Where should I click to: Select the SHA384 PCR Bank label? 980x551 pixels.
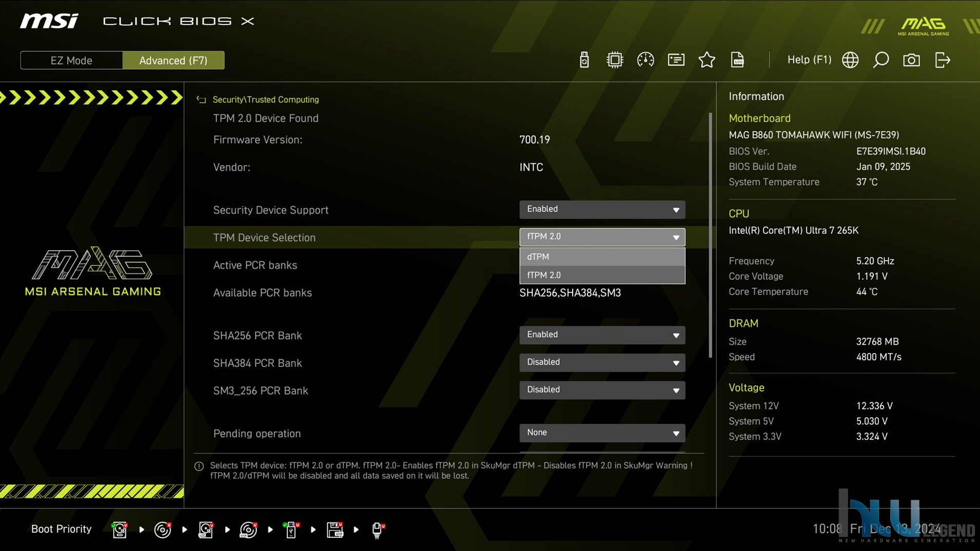pos(258,363)
